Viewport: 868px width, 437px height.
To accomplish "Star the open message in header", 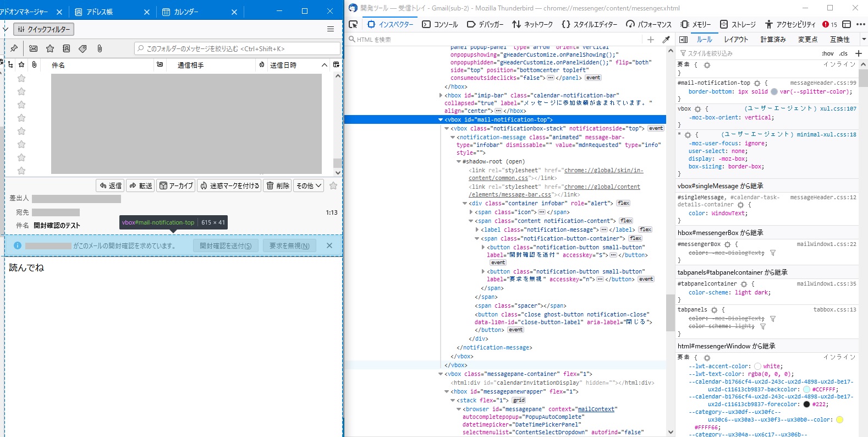I will [333, 186].
